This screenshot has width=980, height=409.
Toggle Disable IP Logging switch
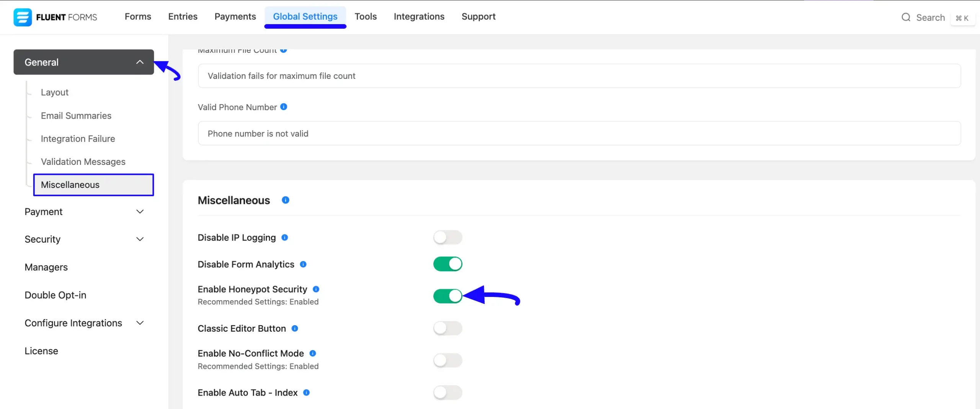(448, 237)
